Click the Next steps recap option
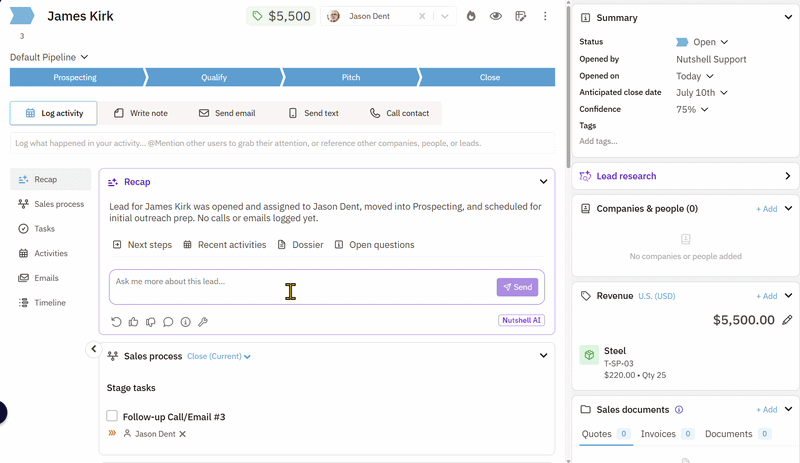The image size is (800, 463). click(x=142, y=245)
